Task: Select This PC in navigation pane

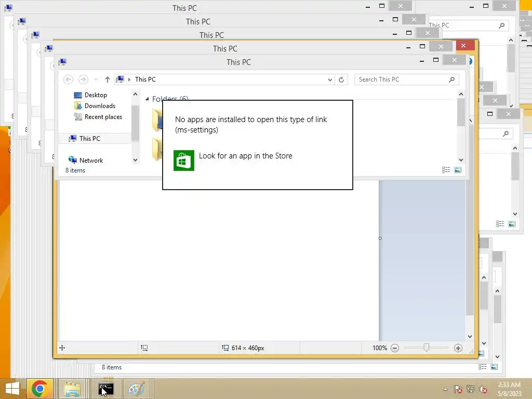Action: 95,138
